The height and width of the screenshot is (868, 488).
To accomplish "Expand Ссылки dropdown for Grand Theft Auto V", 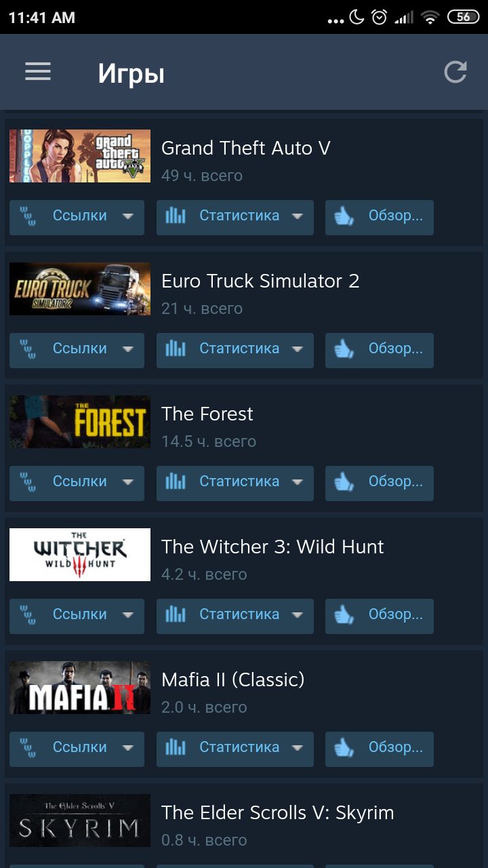I will pyautogui.click(x=128, y=216).
